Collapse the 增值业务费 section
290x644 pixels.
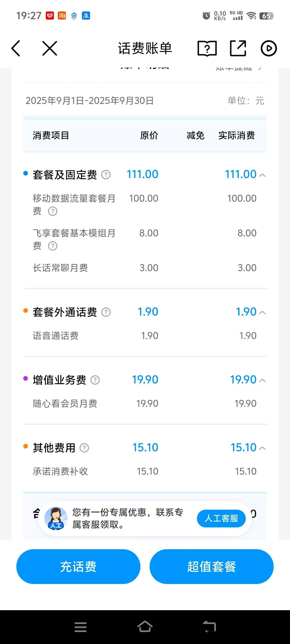[x=262, y=380]
